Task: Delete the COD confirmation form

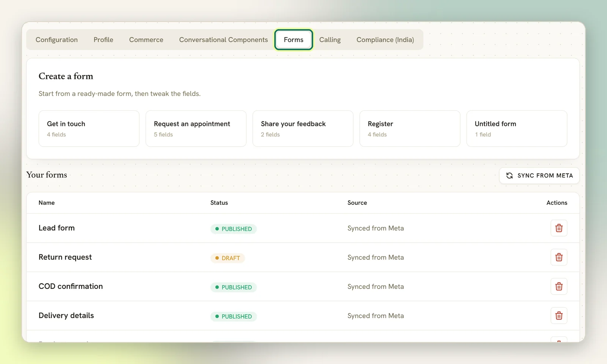Action: click(559, 286)
